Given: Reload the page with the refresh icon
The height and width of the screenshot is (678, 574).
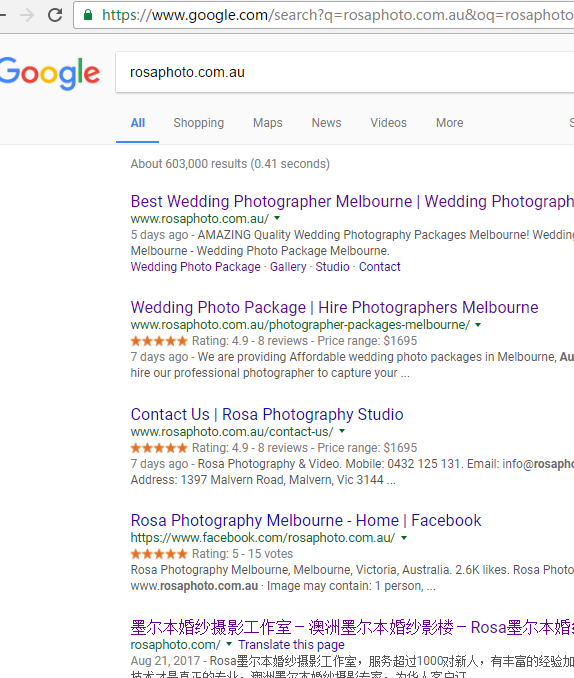Looking at the screenshot, I should coord(55,15).
